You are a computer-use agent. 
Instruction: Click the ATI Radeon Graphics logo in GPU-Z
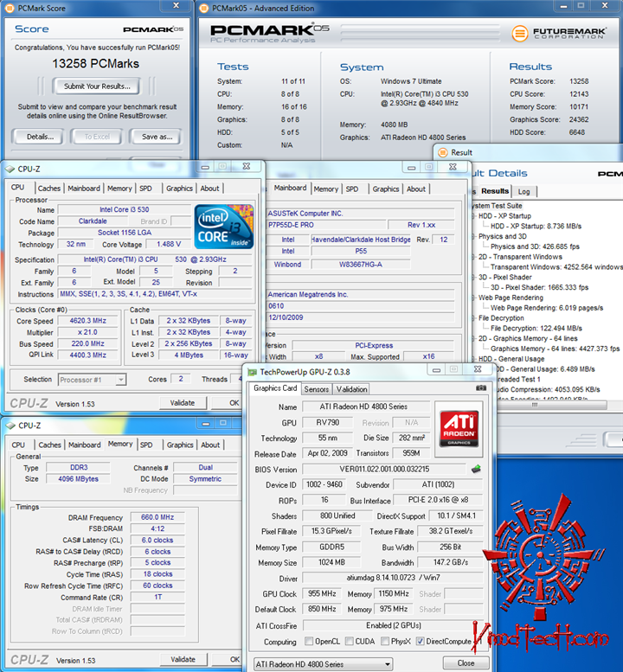pos(459,429)
